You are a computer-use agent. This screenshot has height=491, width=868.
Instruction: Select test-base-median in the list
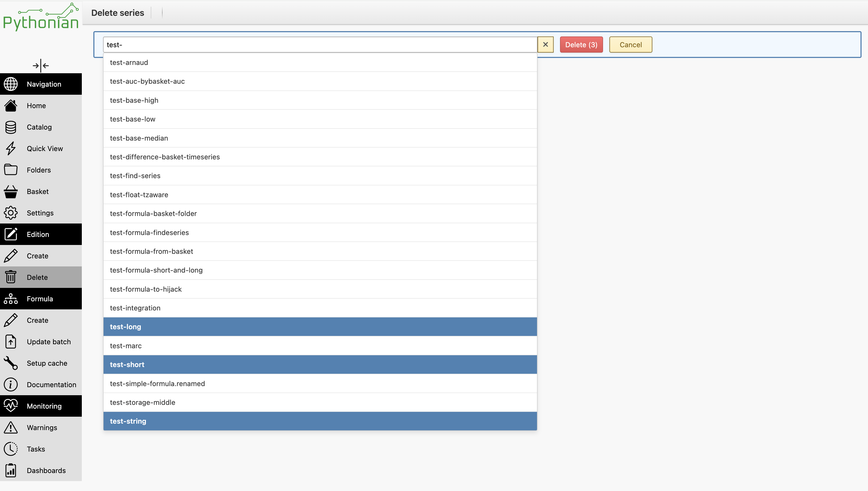(x=320, y=138)
